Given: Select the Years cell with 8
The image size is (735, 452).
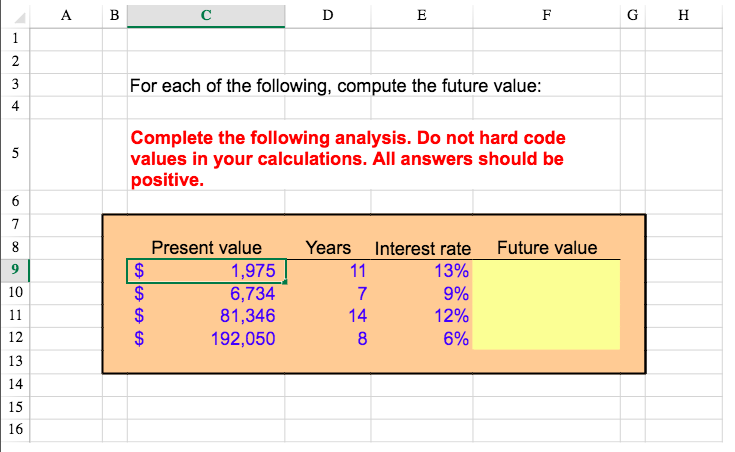Looking at the screenshot, I should [x=328, y=338].
